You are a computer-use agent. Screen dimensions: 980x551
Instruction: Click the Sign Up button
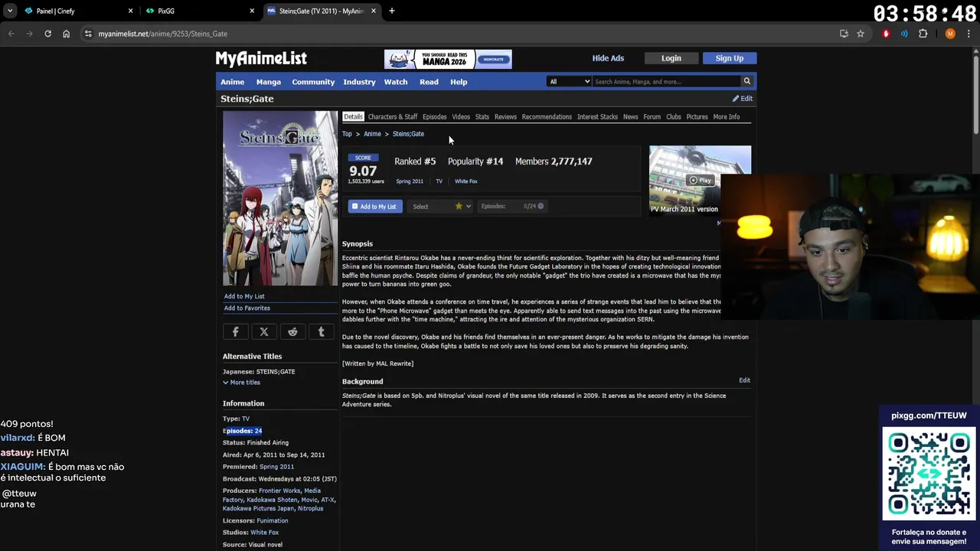click(730, 58)
